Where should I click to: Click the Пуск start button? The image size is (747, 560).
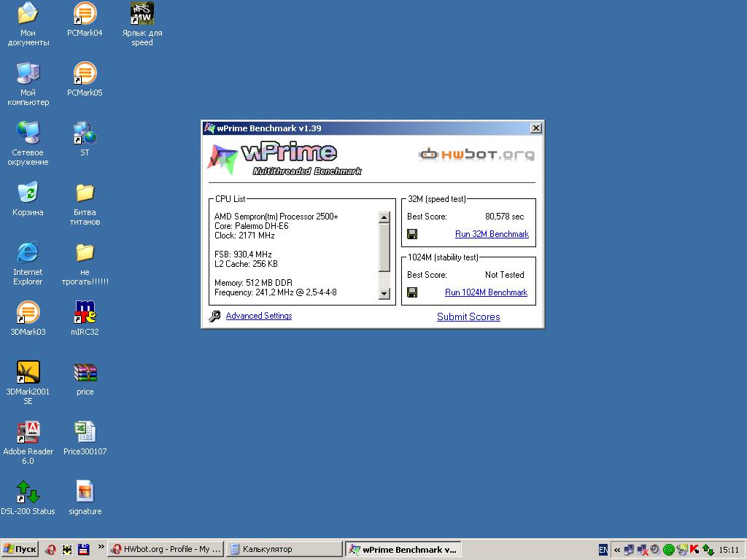[x=19, y=549]
